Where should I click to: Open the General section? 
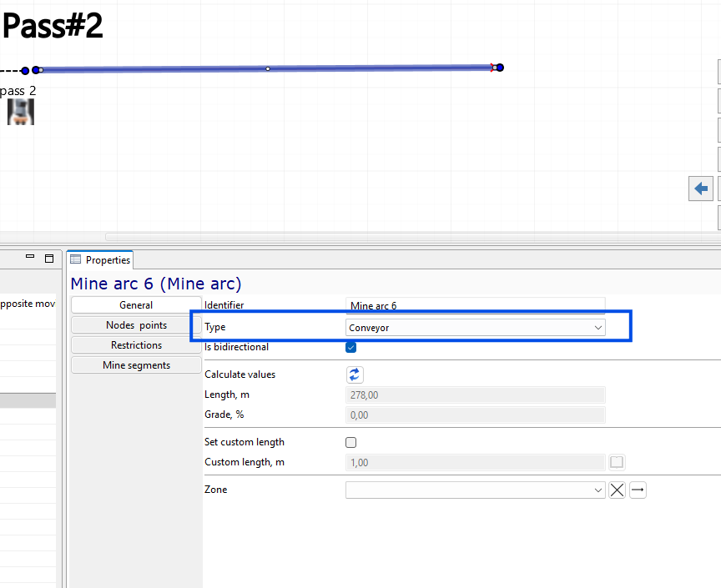click(136, 305)
